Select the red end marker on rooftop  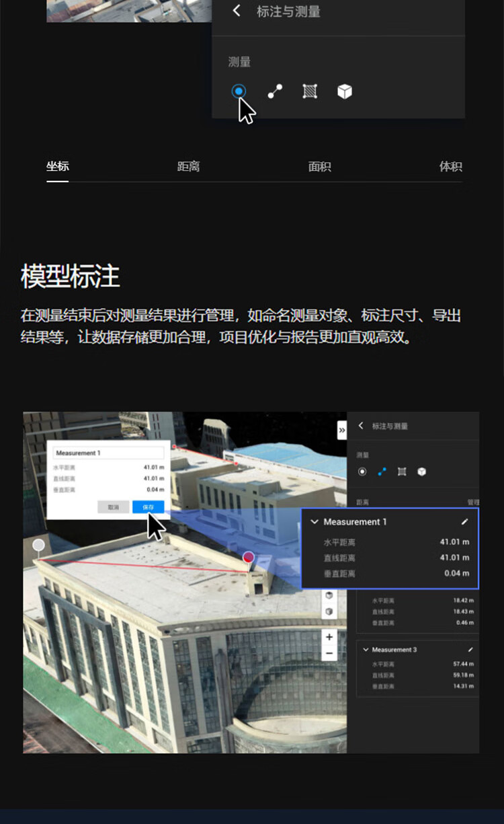(249, 557)
